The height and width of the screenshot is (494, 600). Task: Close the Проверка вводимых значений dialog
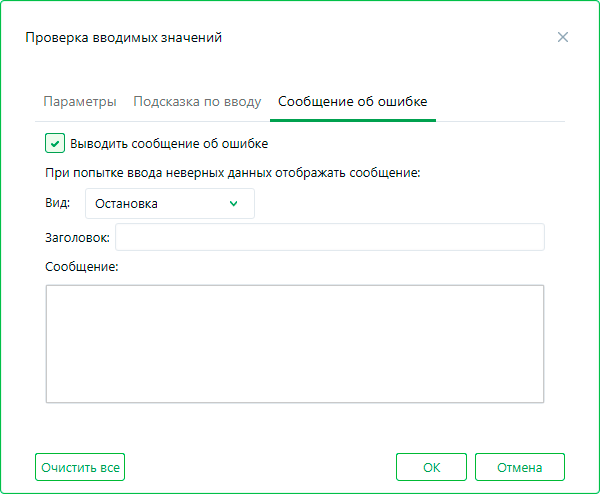(563, 38)
